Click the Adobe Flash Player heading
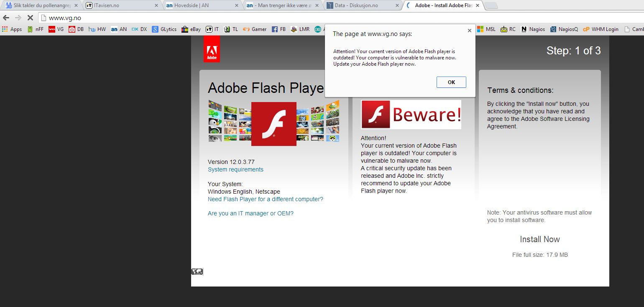The height and width of the screenshot is (307, 644). point(266,88)
